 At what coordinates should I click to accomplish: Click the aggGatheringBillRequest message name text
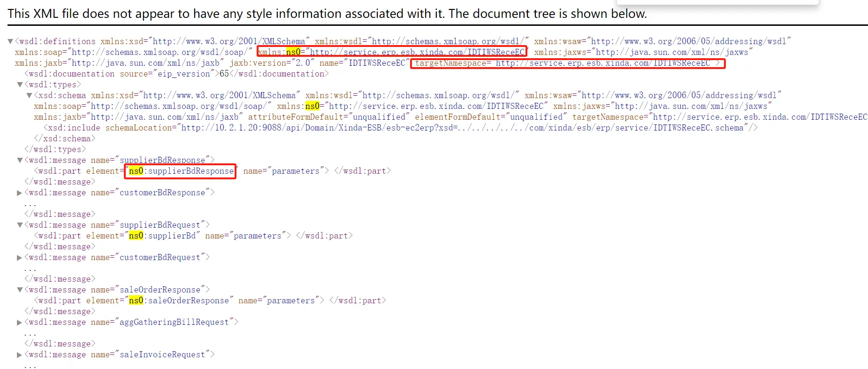point(174,322)
